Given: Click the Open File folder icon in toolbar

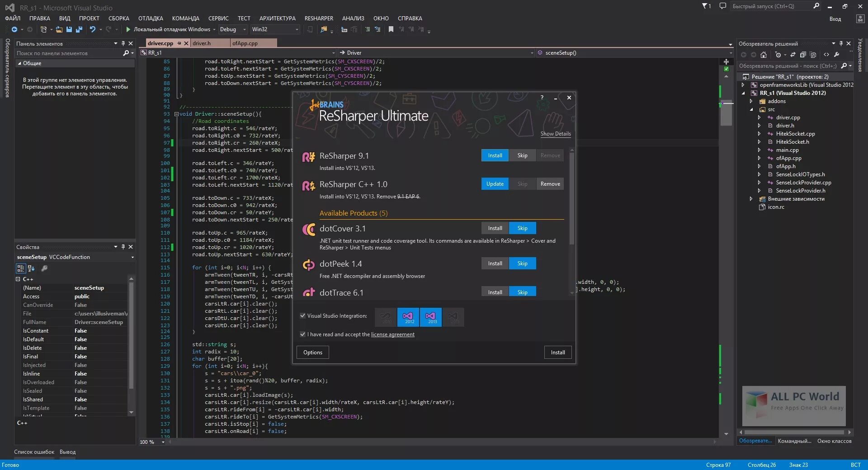Looking at the screenshot, I should click(59, 29).
